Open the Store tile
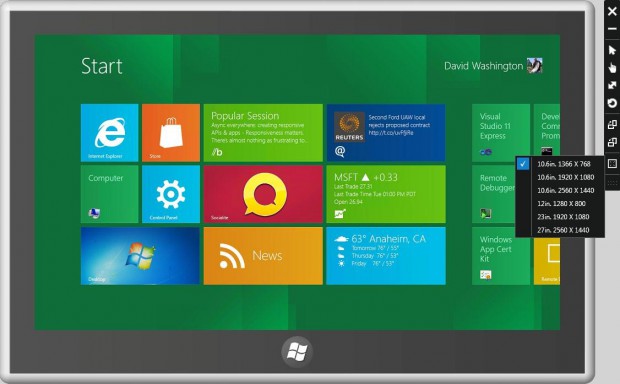Screen dimensions: 620x384 click(171, 133)
